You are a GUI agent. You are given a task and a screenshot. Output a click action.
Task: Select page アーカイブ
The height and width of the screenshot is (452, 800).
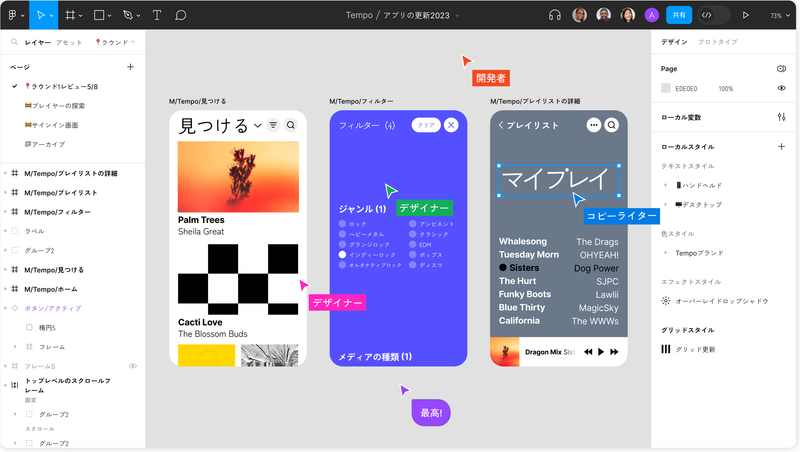45,144
